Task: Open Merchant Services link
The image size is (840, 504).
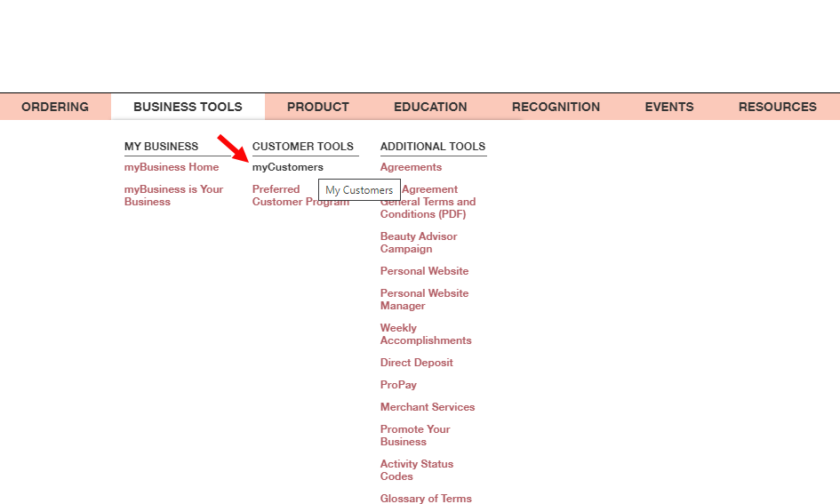Action: click(x=428, y=407)
